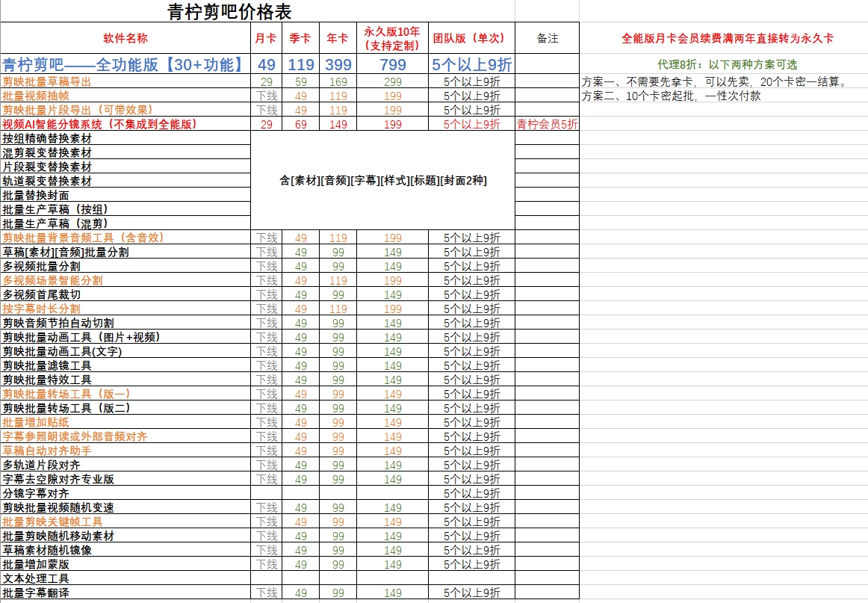
Task: Click the 软件名称 header cell
Action: [125, 38]
